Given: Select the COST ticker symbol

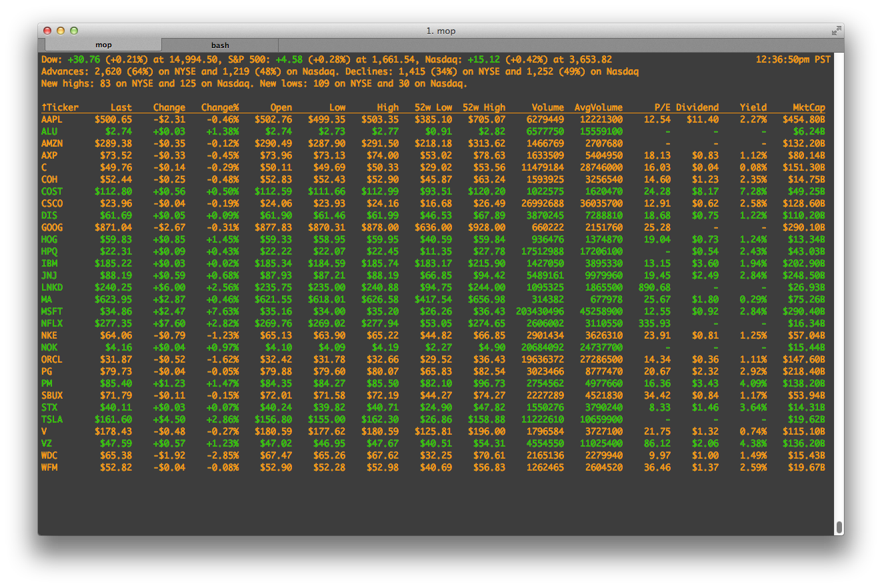Looking at the screenshot, I should click(x=52, y=191).
